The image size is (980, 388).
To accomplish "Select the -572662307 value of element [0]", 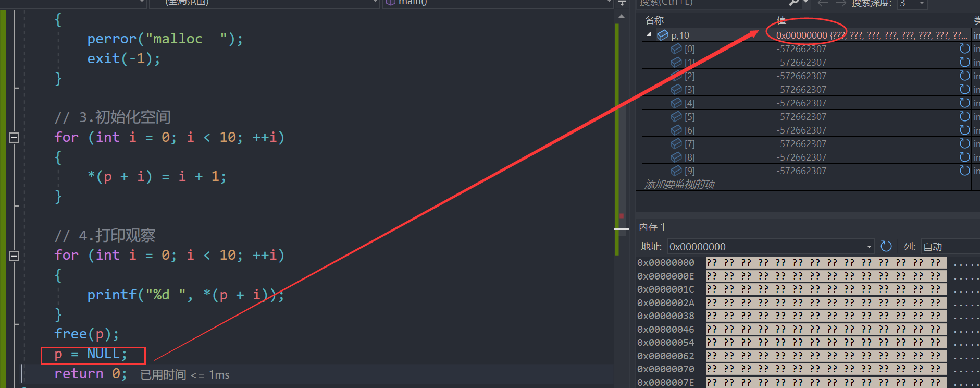I will coord(801,48).
